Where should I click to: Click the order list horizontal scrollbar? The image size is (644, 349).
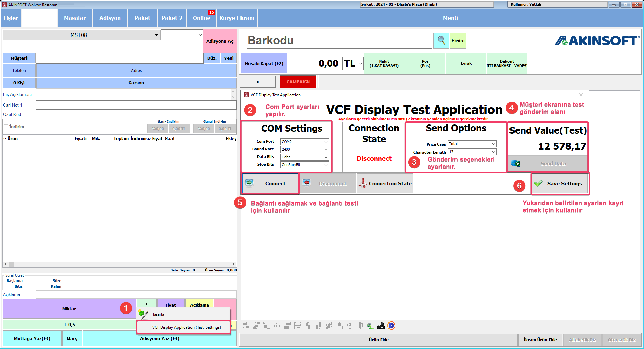120,264
